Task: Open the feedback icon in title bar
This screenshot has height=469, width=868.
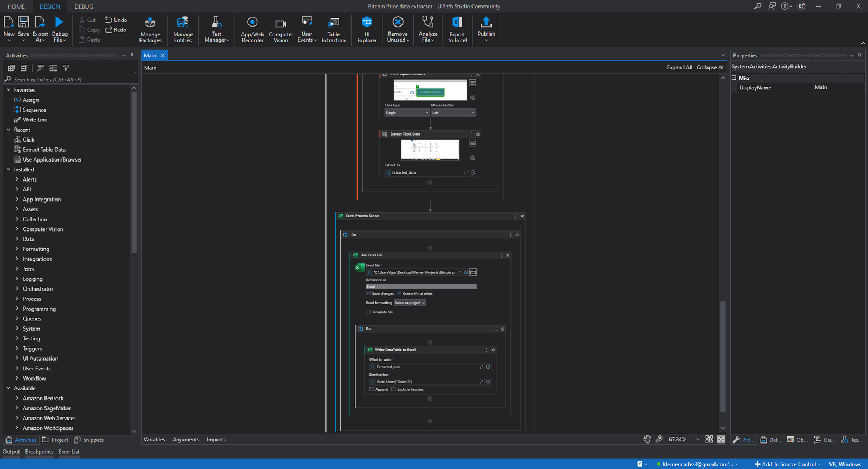Action: [772, 6]
